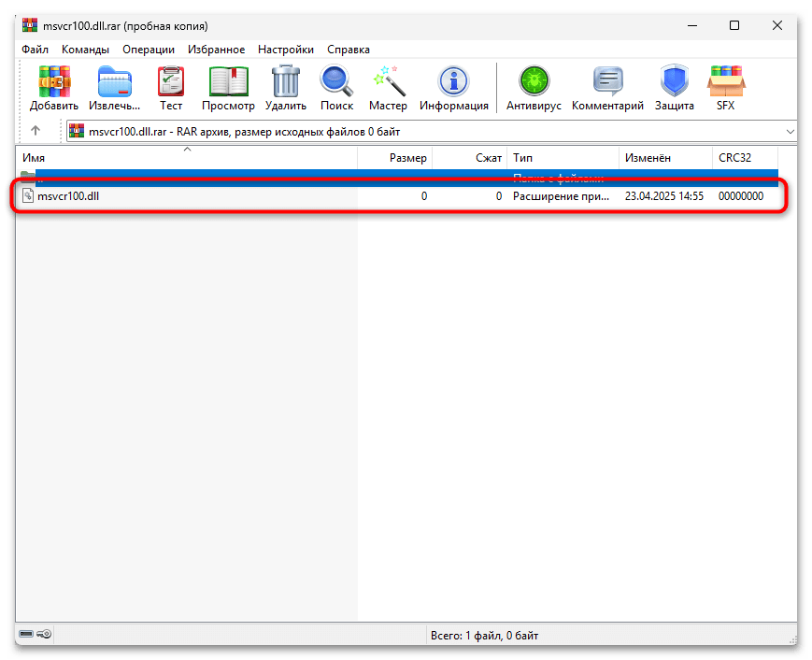Sort files by Имя column
This screenshot has height=660, width=812.
[x=187, y=157]
